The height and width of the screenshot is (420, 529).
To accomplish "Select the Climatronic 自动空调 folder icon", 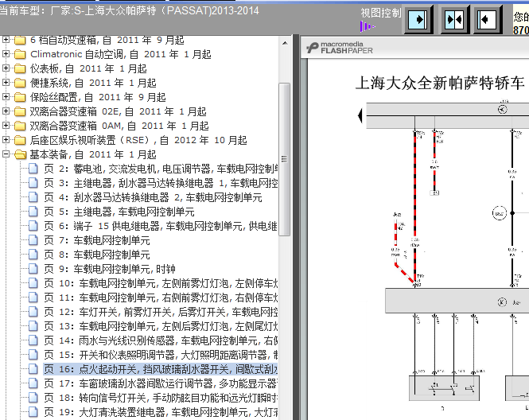I will (20, 54).
